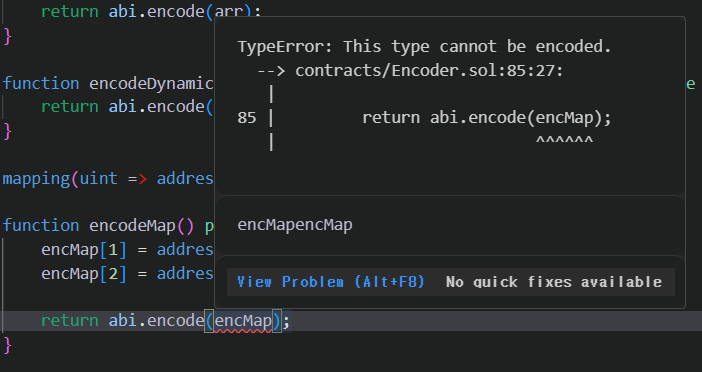Screen dimensions: 702x372
Task: Click the encMap[1] assignment line
Action: (127, 249)
